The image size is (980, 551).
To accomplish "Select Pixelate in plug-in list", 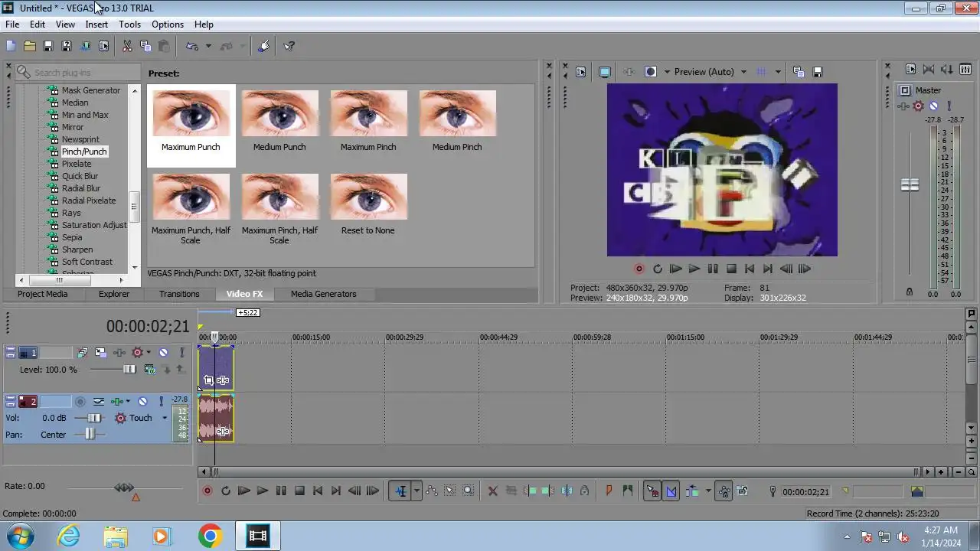I will (77, 164).
